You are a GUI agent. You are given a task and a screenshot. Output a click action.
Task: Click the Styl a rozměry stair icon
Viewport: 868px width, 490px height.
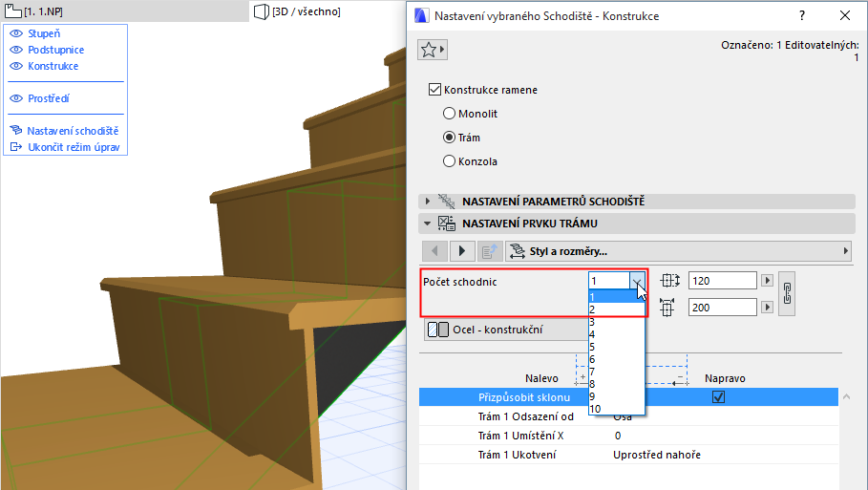click(517, 251)
